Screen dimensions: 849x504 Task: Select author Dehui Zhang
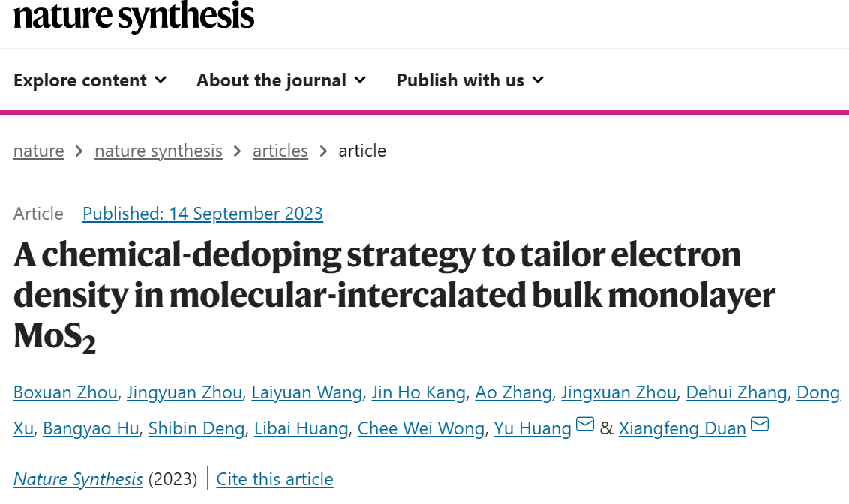[736, 392]
